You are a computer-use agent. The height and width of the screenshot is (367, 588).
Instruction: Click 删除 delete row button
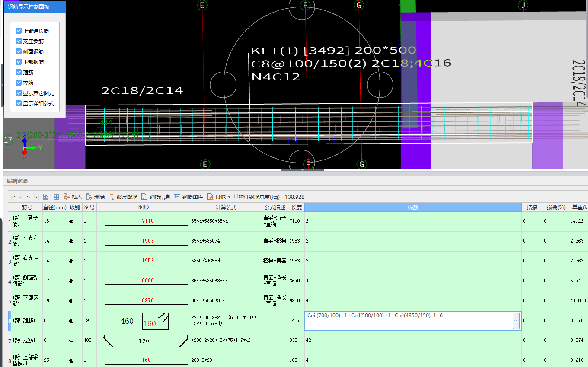pos(95,197)
